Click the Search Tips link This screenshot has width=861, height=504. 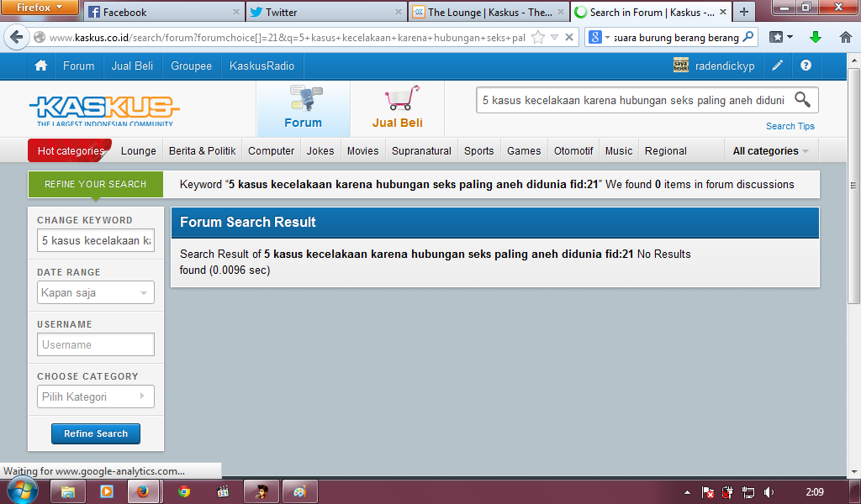[x=790, y=126]
